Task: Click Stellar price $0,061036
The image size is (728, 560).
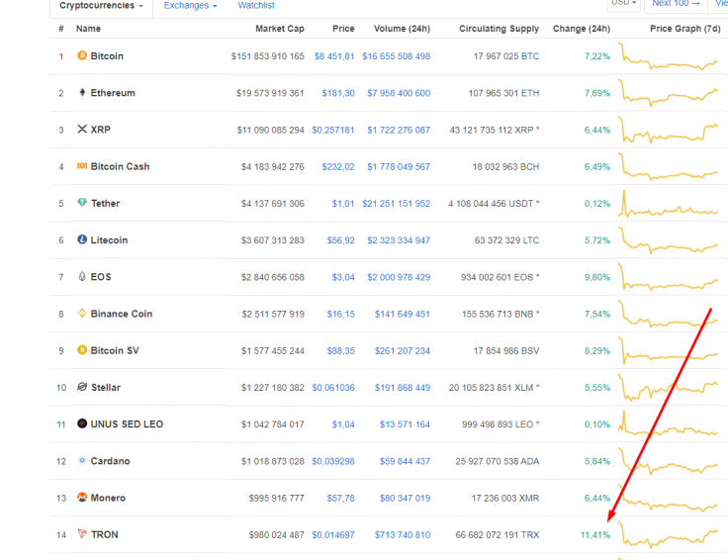Action: (x=333, y=387)
